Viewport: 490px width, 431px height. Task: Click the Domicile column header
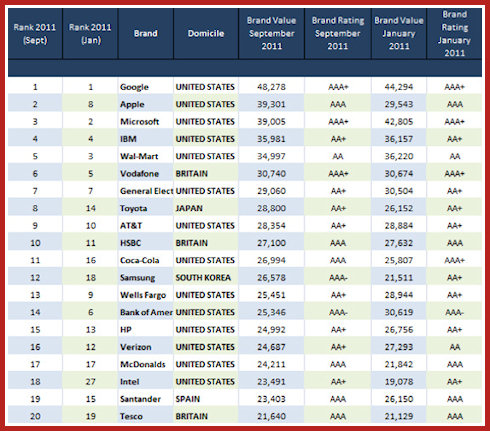(206, 34)
